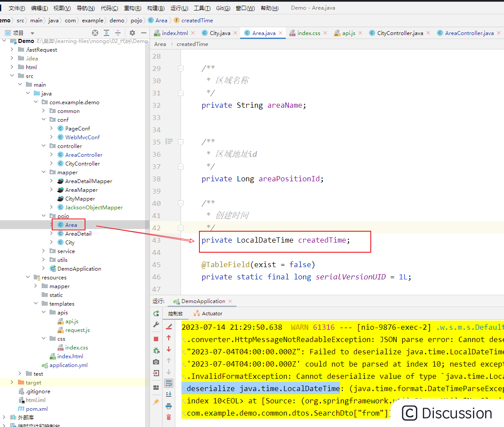Select the 控制台 console tab
This screenshot has height=427, width=504.
pyautogui.click(x=175, y=314)
